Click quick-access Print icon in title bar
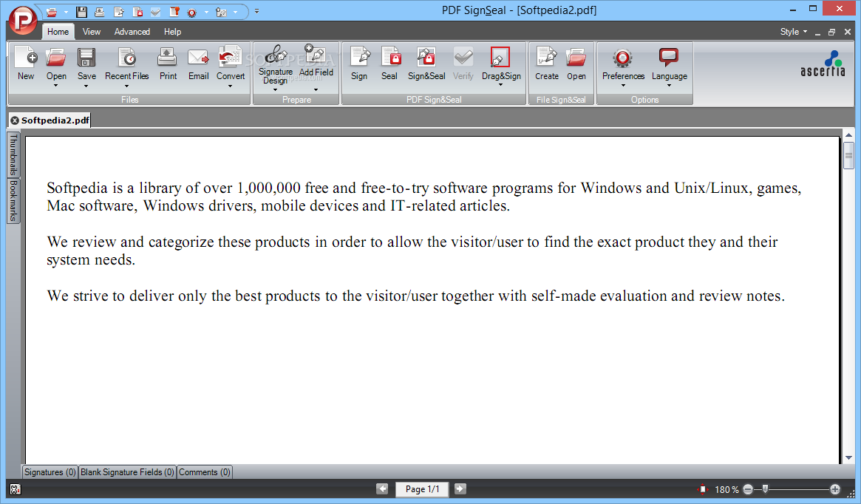Screen dimensions: 861x504 coord(99,12)
